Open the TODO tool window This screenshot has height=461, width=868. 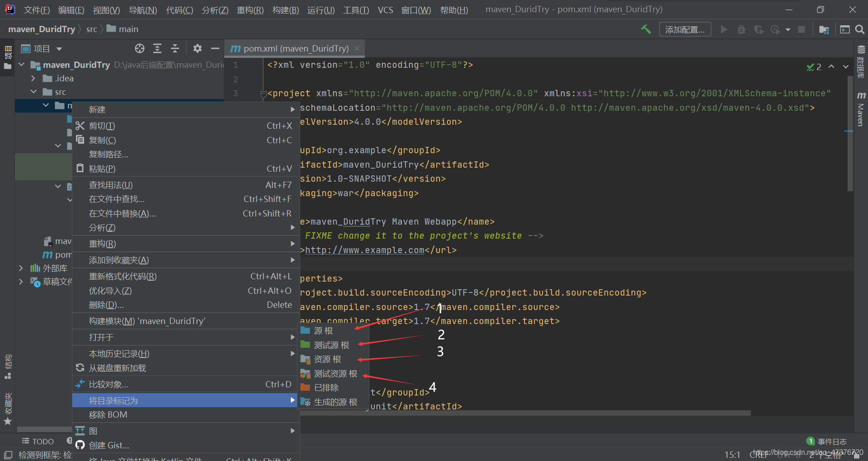pyautogui.click(x=38, y=441)
